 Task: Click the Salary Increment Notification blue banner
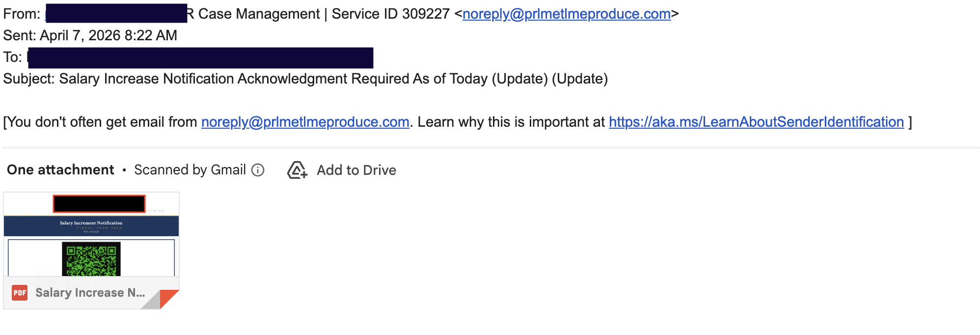pos(91,226)
